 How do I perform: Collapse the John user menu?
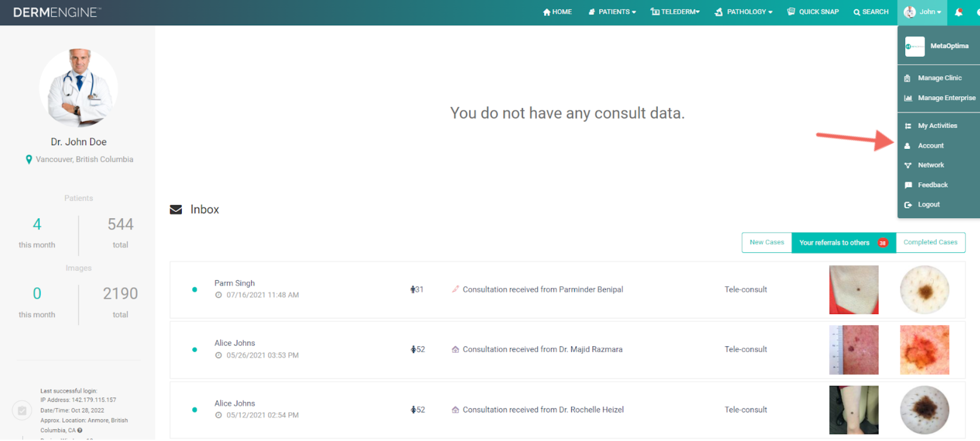(x=922, y=12)
